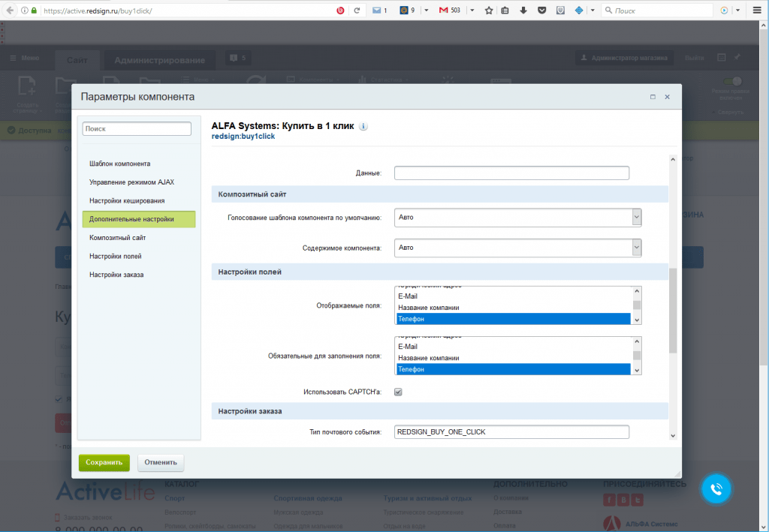Click the Отменить button
The height and width of the screenshot is (532, 769).
(161, 462)
